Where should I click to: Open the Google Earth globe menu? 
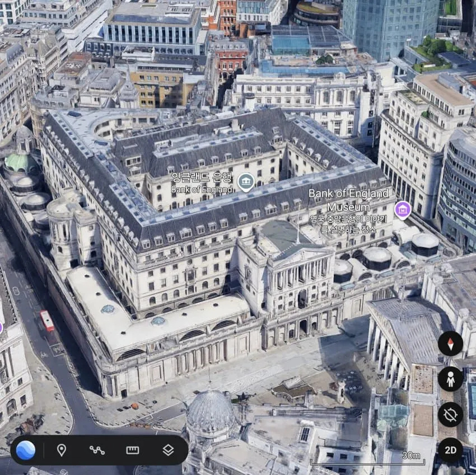pos(26,450)
